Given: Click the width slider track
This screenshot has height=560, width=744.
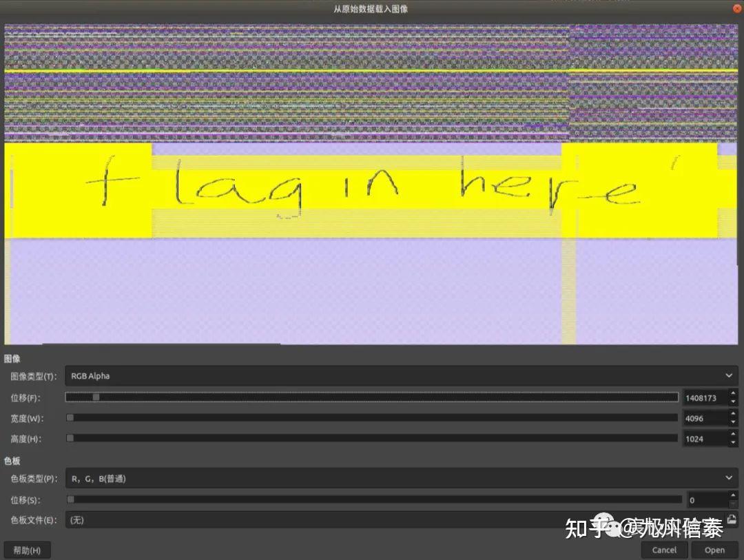Looking at the screenshot, I should [372, 417].
